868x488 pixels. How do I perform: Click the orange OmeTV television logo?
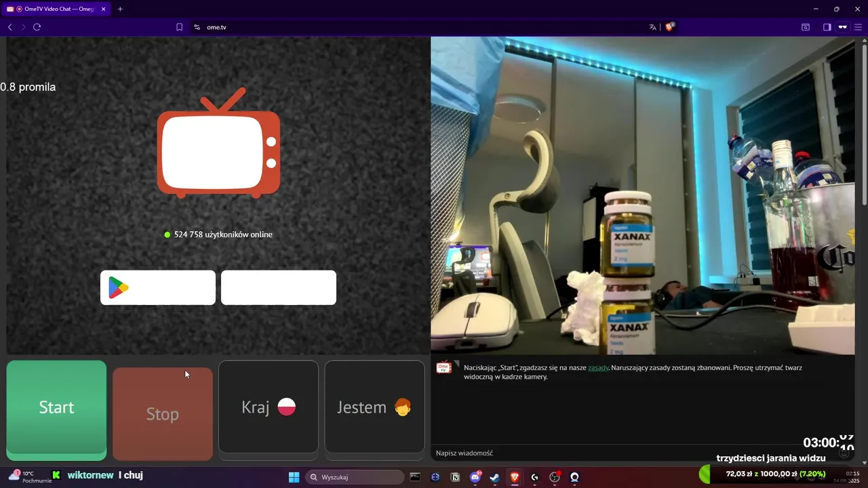pos(218,143)
